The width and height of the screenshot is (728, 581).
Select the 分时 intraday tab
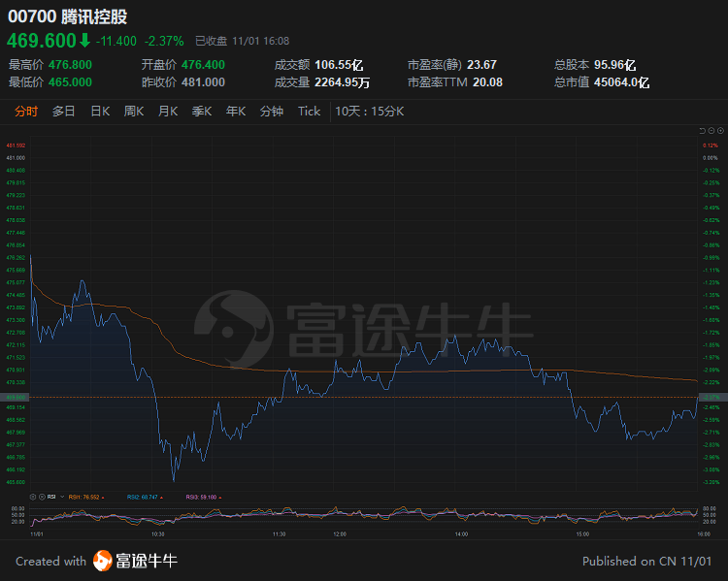(x=26, y=112)
